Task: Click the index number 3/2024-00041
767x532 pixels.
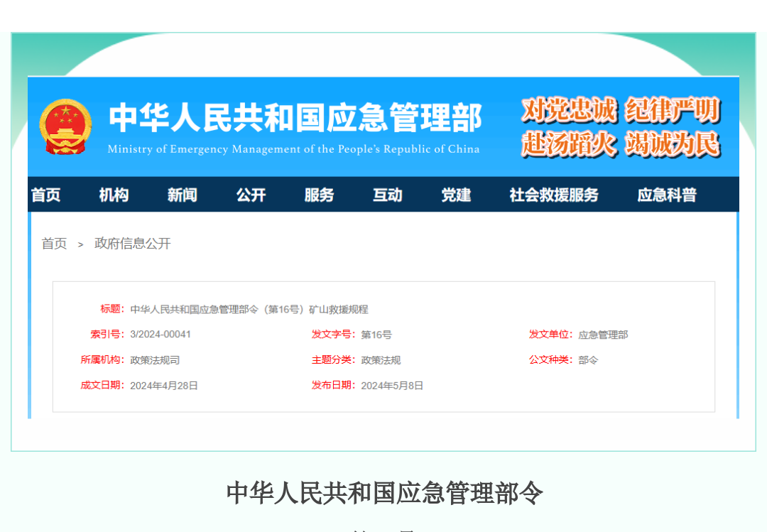Action: (x=161, y=335)
